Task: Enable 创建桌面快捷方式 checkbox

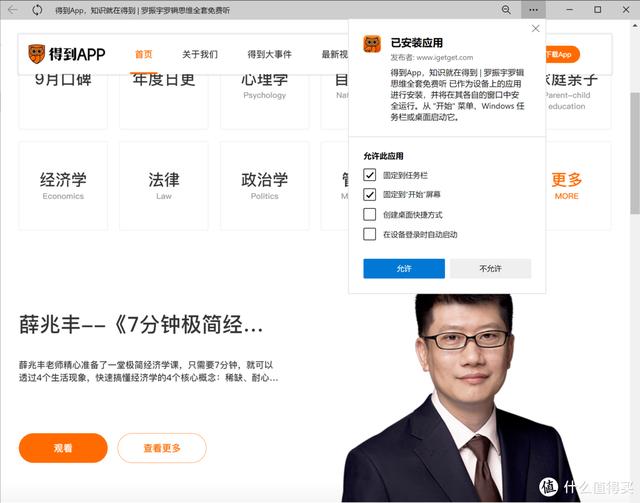Action: click(x=370, y=214)
